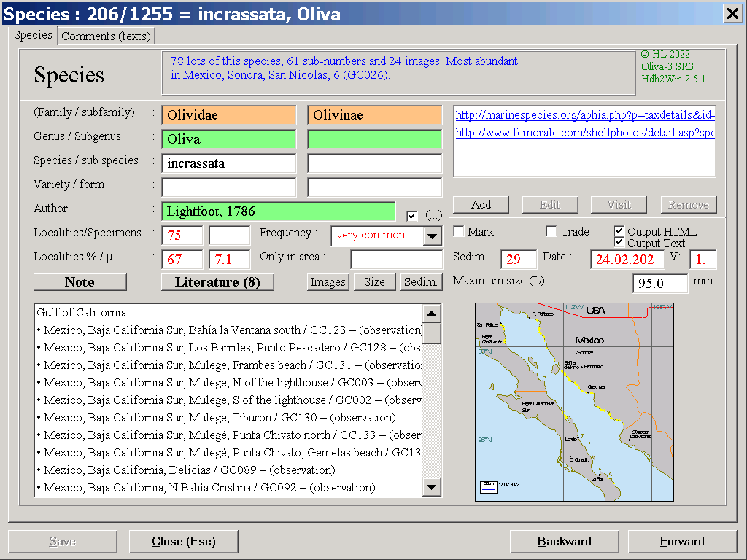Uncheck the Output HTML checkbox
The height and width of the screenshot is (560, 747).
(x=619, y=231)
